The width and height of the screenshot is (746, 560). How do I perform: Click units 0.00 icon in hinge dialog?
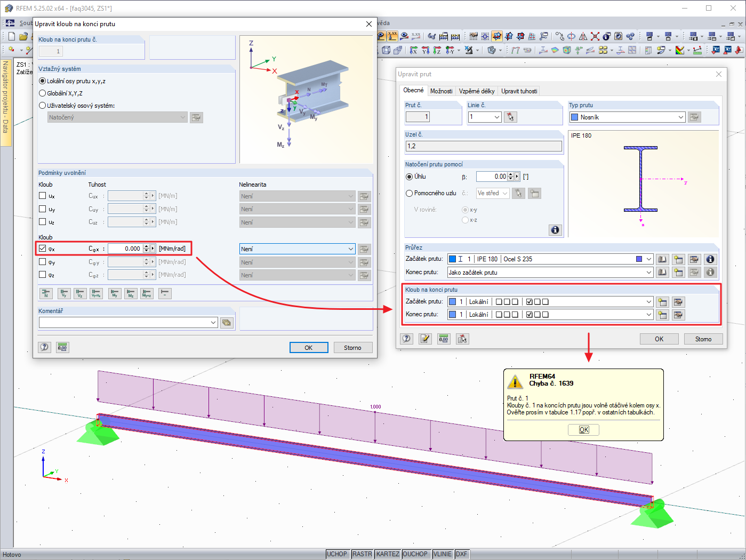coord(62,347)
